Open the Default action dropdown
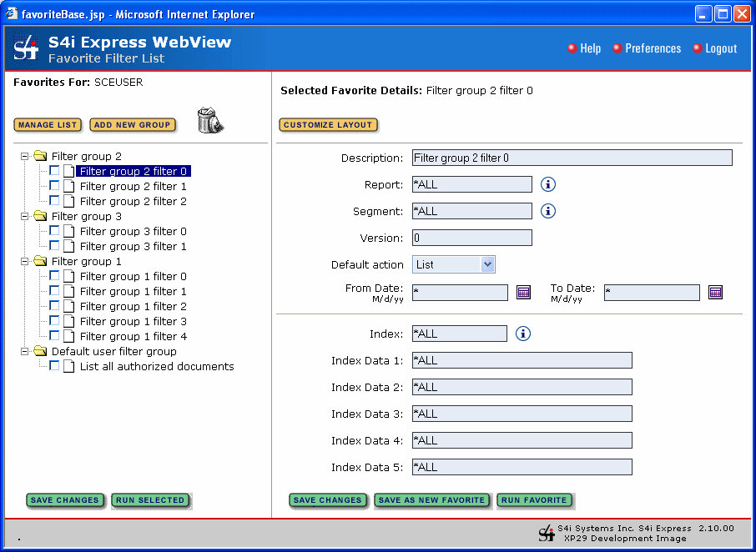Screen dimensions: 756x552 click(487, 264)
